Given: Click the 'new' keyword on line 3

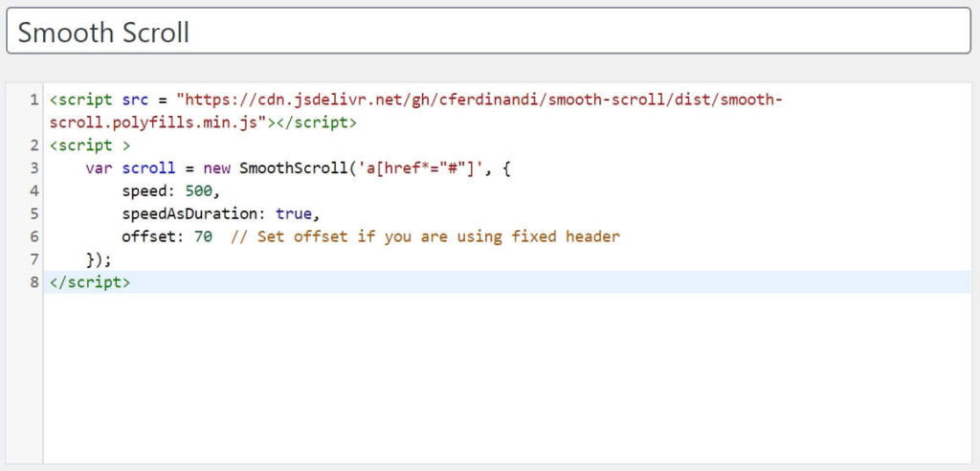Looking at the screenshot, I should point(217,168).
